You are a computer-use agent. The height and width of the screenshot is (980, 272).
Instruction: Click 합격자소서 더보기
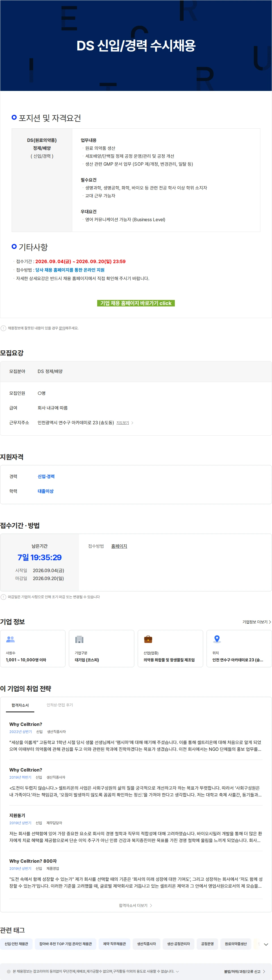(x=135, y=906)
